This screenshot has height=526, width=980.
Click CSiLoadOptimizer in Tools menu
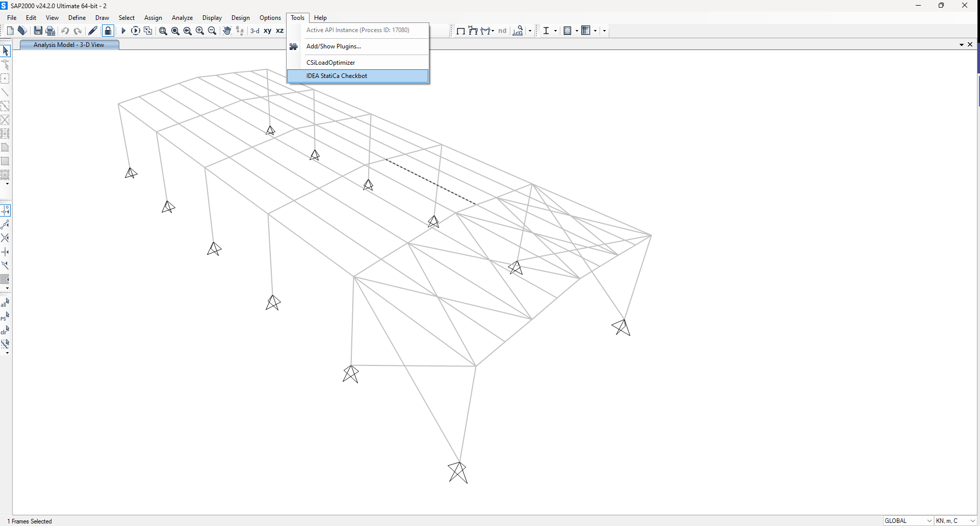[x=330, y=63]
